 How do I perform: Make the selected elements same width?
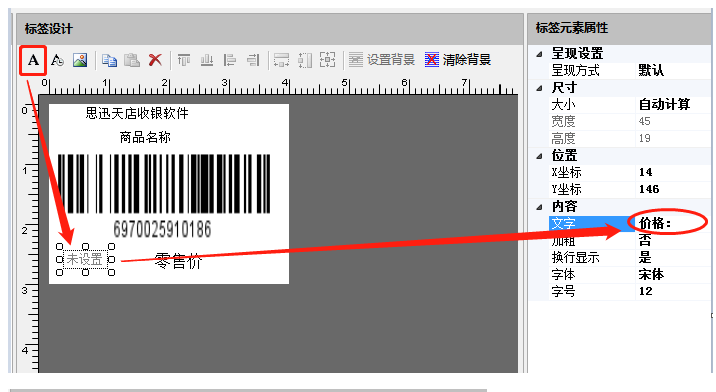281,60
